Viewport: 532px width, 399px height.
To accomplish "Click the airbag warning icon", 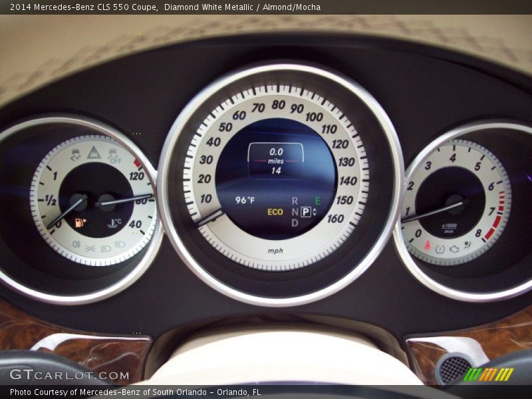I will pos(468,245).
